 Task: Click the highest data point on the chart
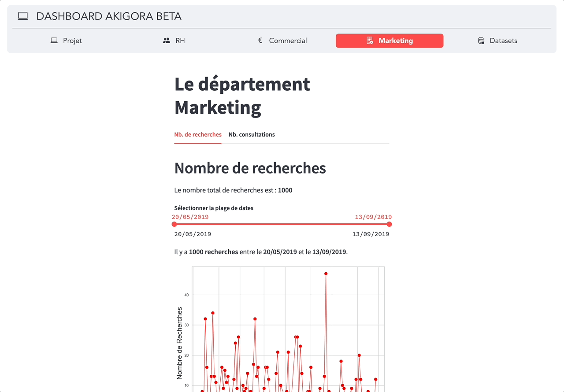click(x=326, y=274)
